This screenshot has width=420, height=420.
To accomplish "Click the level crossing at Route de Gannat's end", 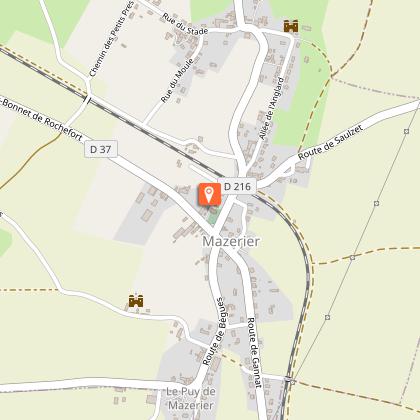I will coord(289,379).
